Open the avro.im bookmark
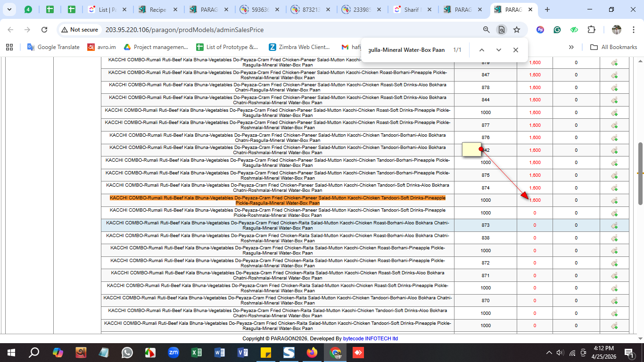Viewport: 644px width, 362px height. pos(102,47)
